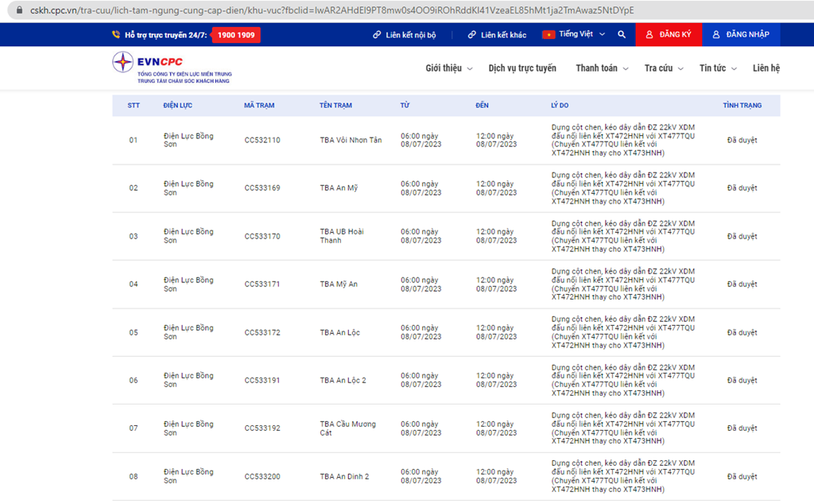Click the ĐĂNG KÝ button
The width and height of the screenshot is (814, 504).
[669, 35]
